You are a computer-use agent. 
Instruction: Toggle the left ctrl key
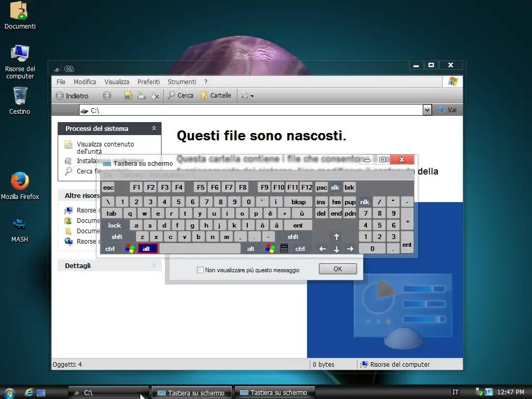[x=110, y=249]
